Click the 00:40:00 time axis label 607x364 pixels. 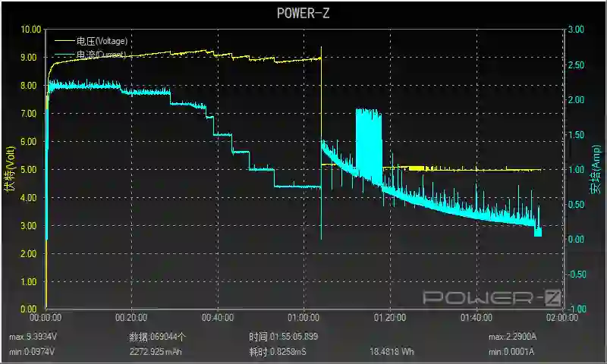click(x=218, y=318)
